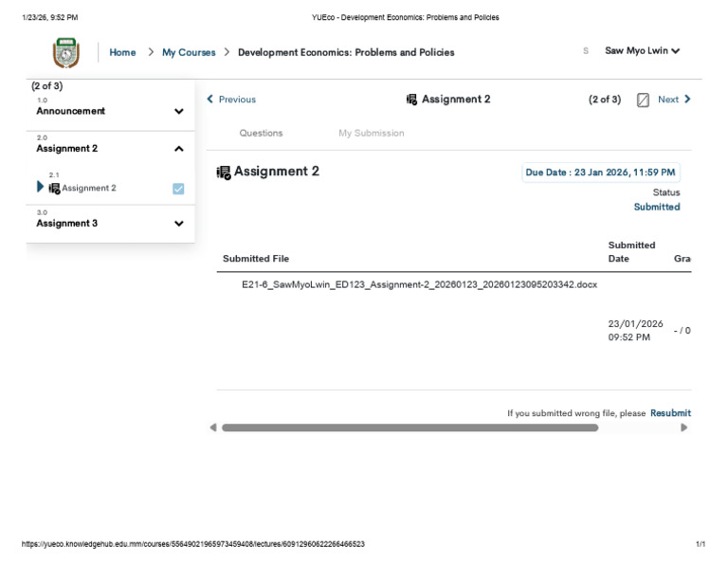728x563 pixels.
Task: Collapse the Assignment 2 section
Action: click(179, 149)
